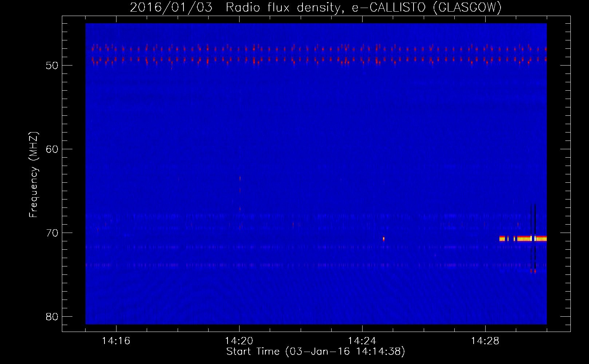Click the plot title "Radio flux density, e-CALLISTO (GLASGOW)"
This screenshot has width=589, height=364.
point(364,7)
